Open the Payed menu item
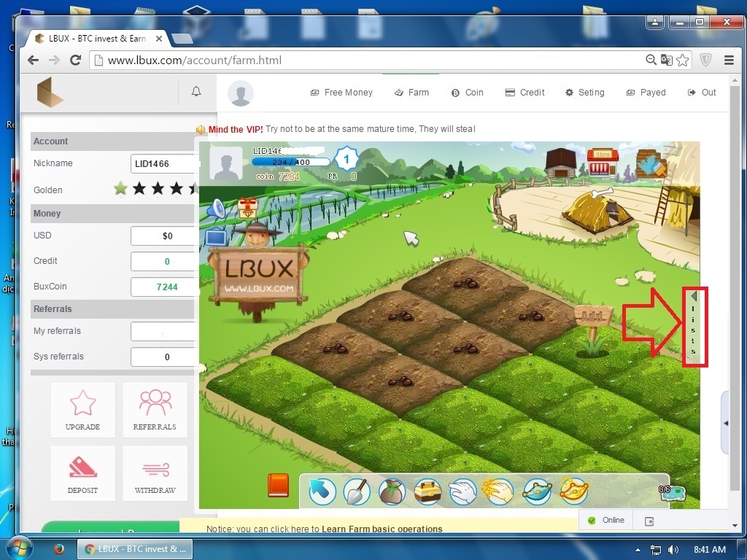747x560 pixels. point(646,93)
